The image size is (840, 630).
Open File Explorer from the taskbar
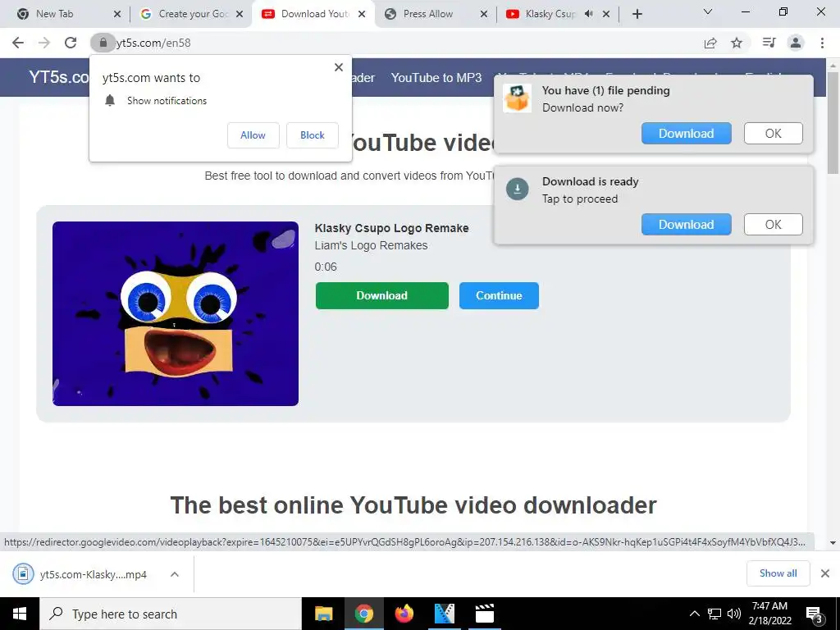point(323,614)
